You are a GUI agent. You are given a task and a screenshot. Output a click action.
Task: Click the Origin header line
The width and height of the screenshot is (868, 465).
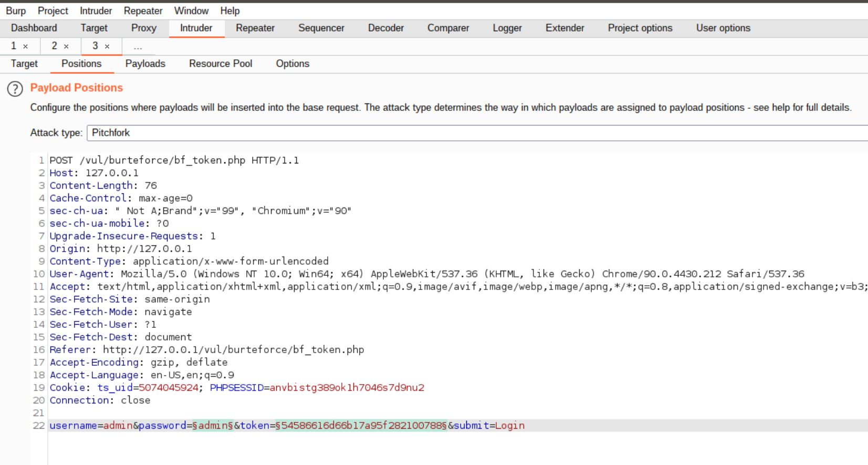pos(121,249)
